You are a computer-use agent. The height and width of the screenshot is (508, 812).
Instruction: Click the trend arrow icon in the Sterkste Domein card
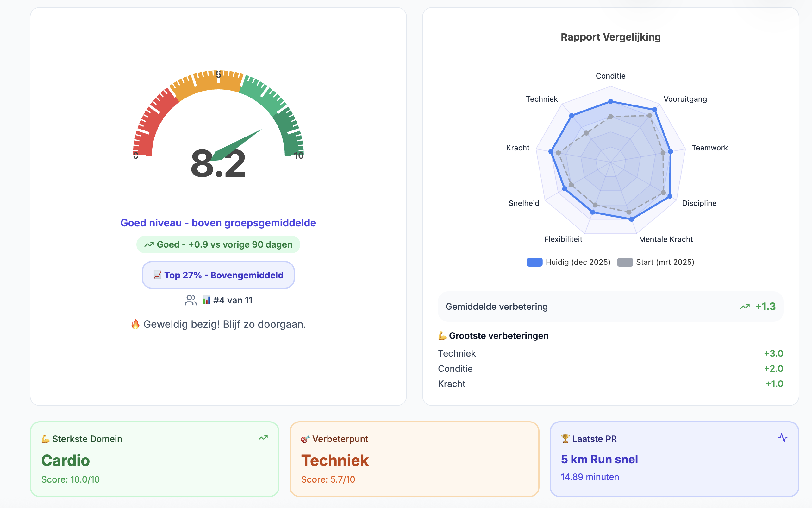click(263, 438)
